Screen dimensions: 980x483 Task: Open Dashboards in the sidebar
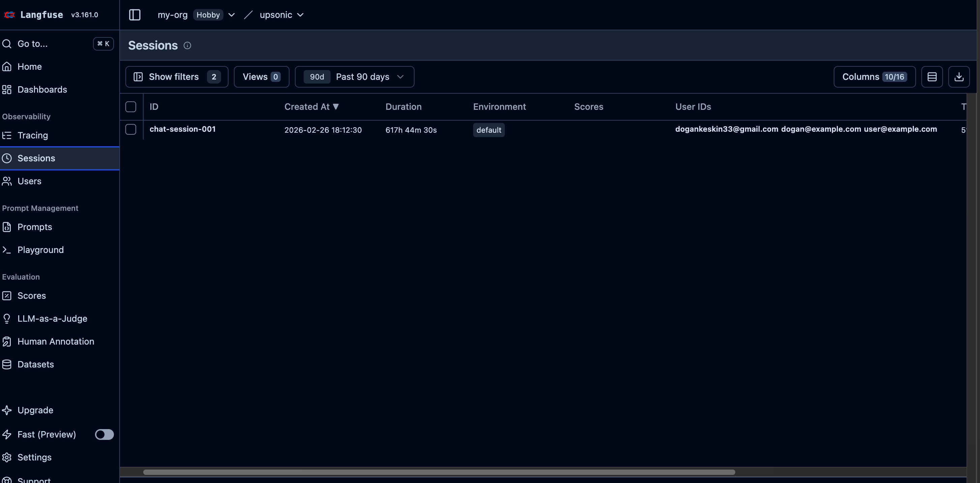[x=42, y=89]
